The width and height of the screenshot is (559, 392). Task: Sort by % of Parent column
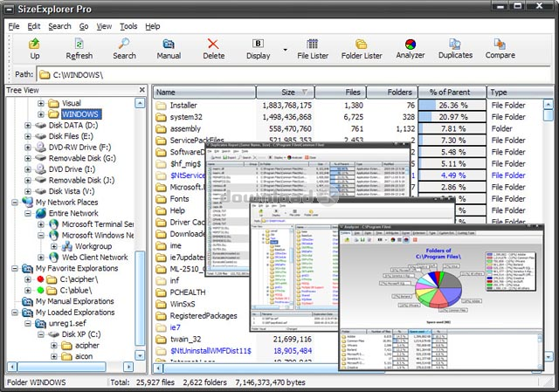[x=452, y=93]
